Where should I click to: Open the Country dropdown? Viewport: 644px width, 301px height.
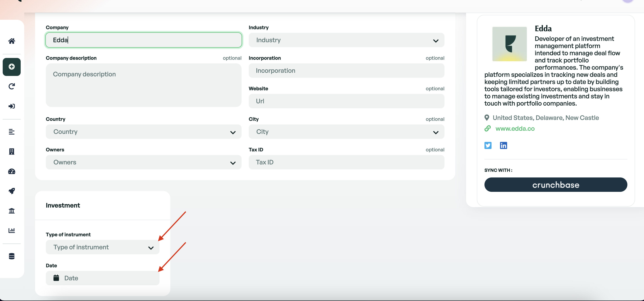[144, 132]
